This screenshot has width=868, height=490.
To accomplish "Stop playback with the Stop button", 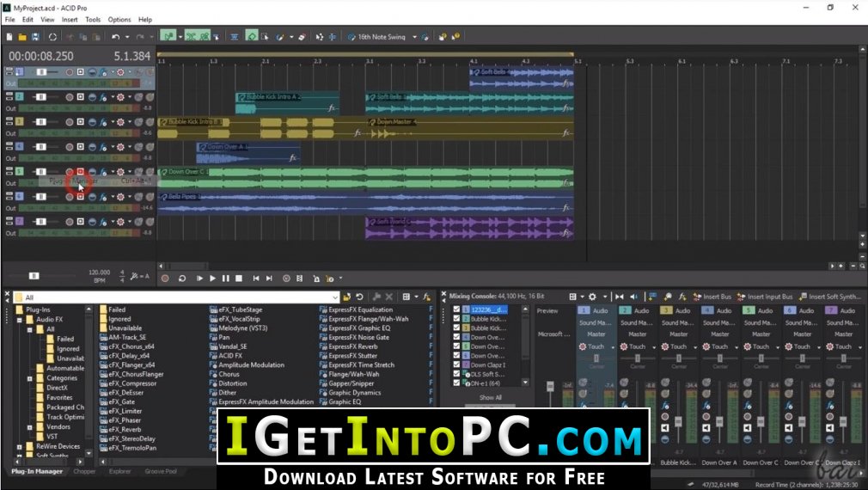I will click(239, 279).
